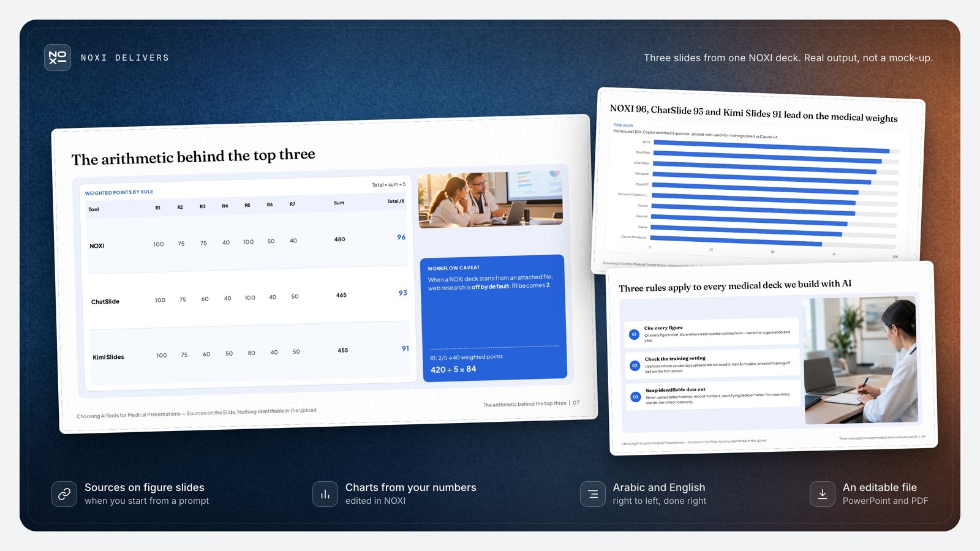Click the Sum column header
980x551 pixels.
tap(339, 203)
